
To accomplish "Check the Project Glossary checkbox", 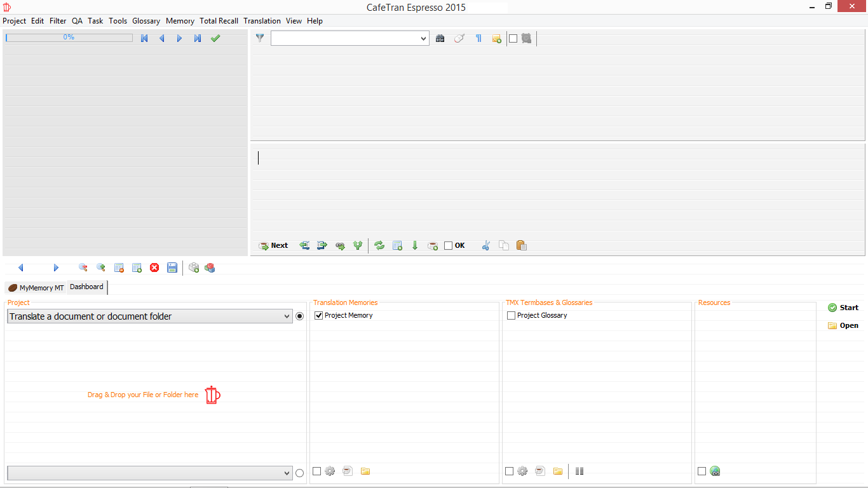I will 512,316.
